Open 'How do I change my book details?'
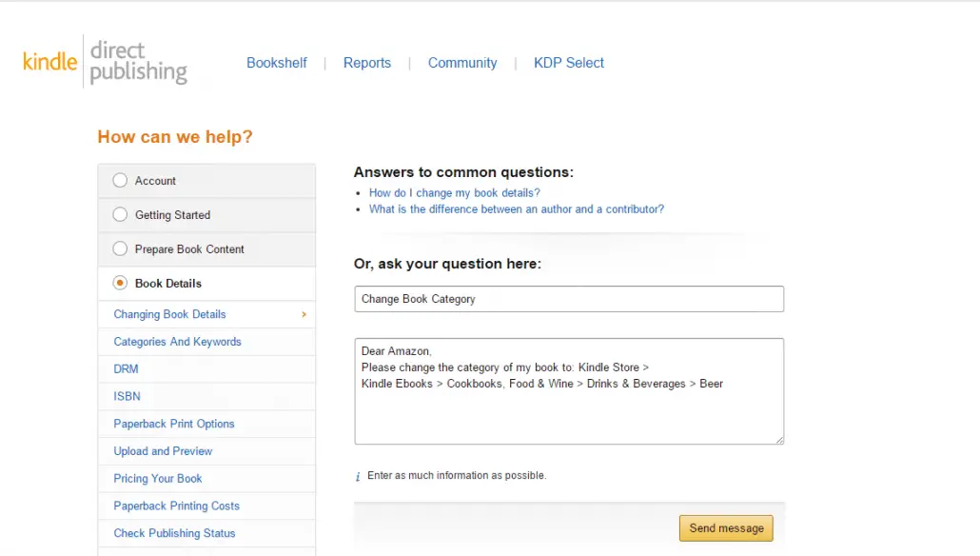 [455, 192]
